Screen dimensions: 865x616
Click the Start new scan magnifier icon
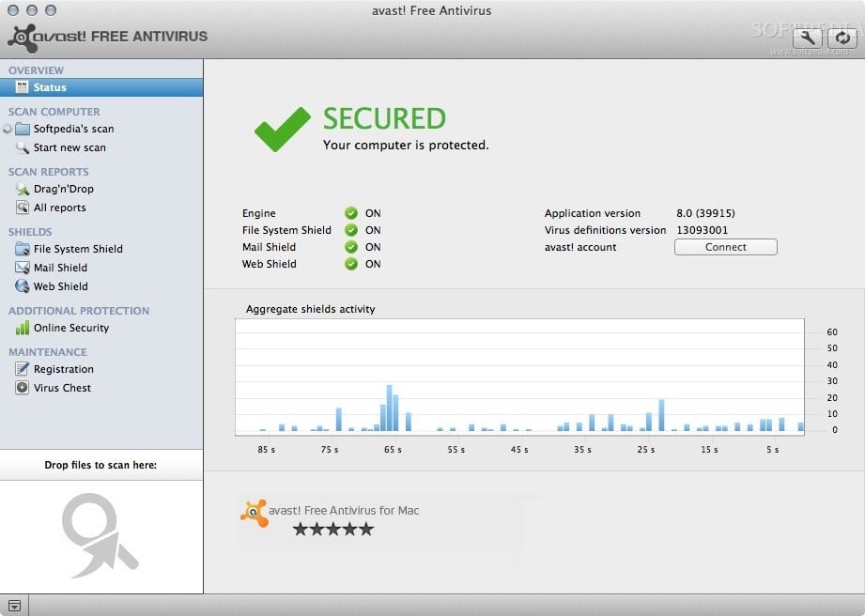click(23, 147)
